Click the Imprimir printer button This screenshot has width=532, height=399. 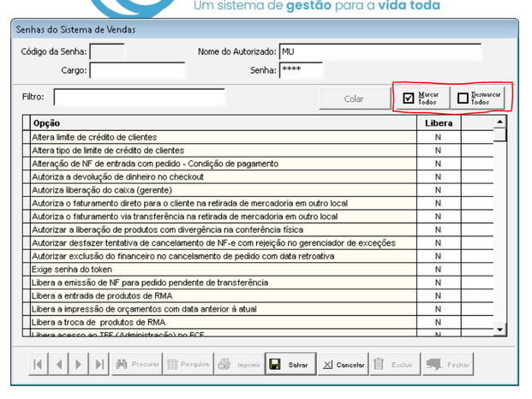coord(239,365)
